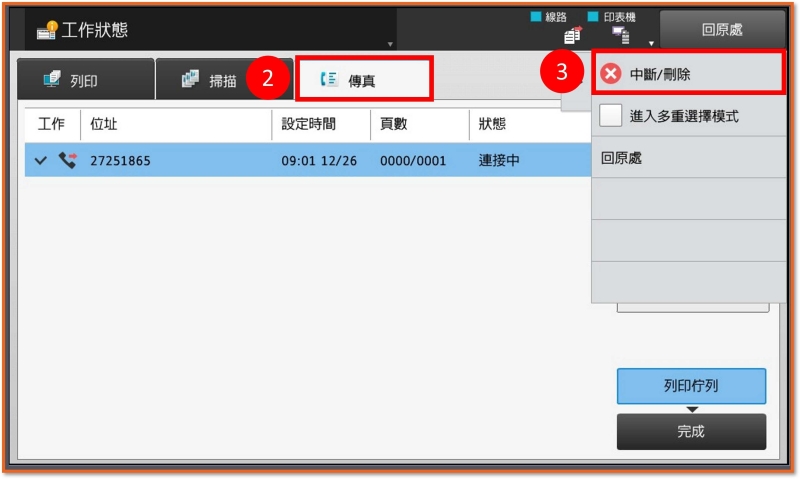Click the 連接中 status cell

click(x=499, y=160)
